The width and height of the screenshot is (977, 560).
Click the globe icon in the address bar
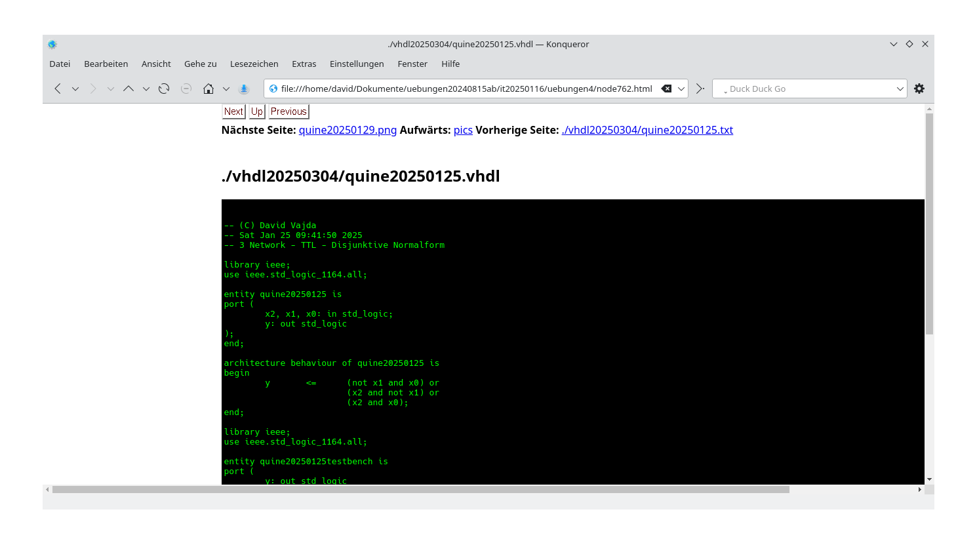273,88
